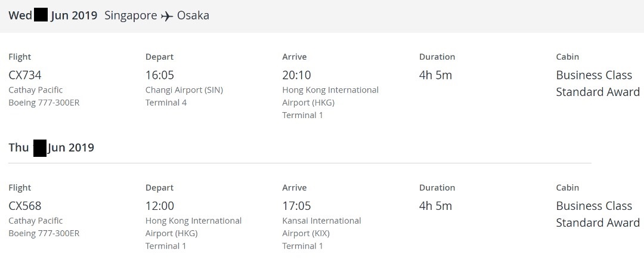Click Changi Airport (SIN) departure airport

tap(184, 90)
